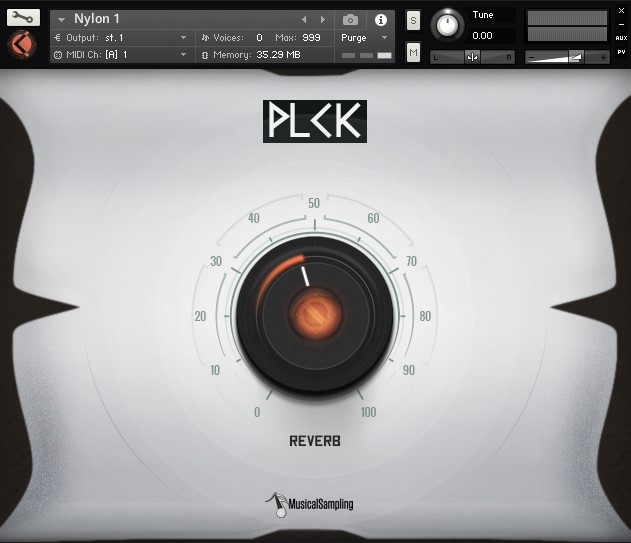Click the large Reverb knob

point(315,312)
